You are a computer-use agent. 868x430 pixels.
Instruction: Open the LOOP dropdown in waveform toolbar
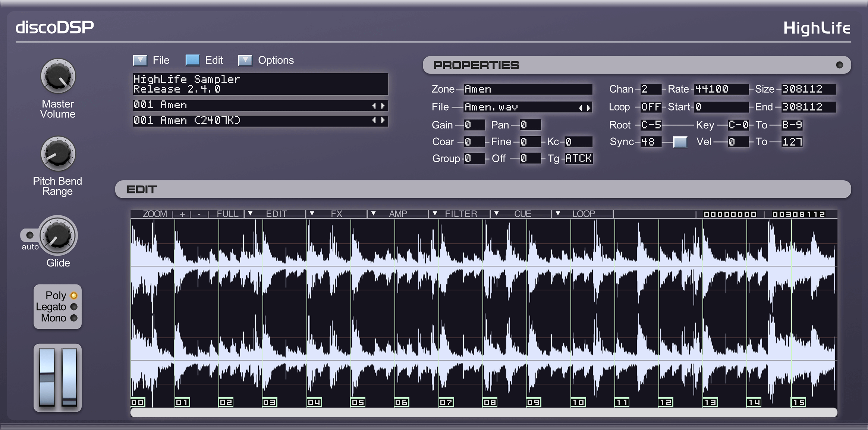[583, 214]
